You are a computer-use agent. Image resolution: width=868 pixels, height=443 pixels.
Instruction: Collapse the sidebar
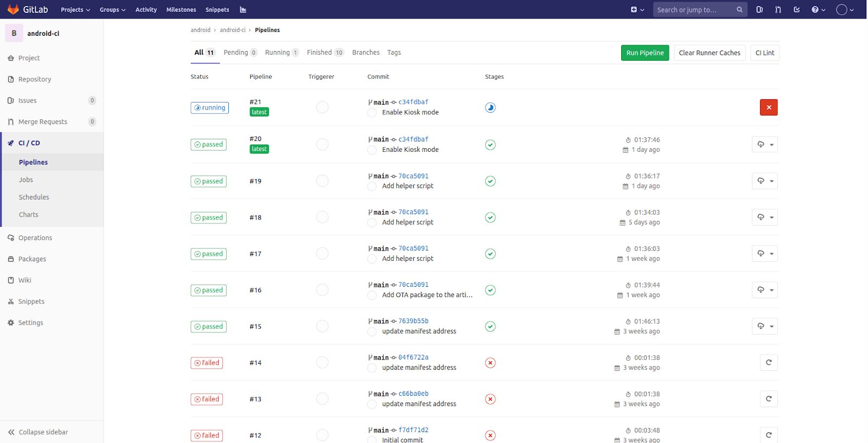pos(38,432)
